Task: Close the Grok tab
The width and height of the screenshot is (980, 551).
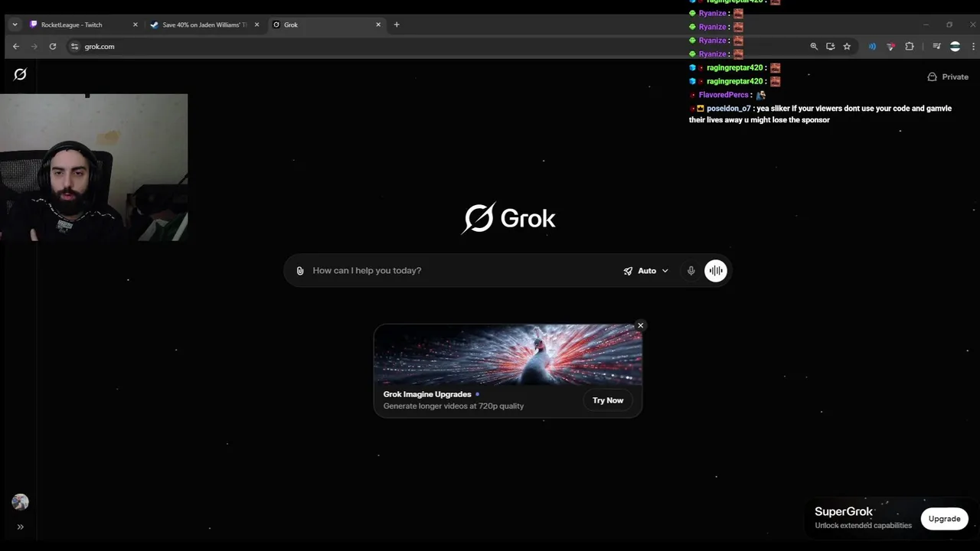Action: [x=378, y=24]
